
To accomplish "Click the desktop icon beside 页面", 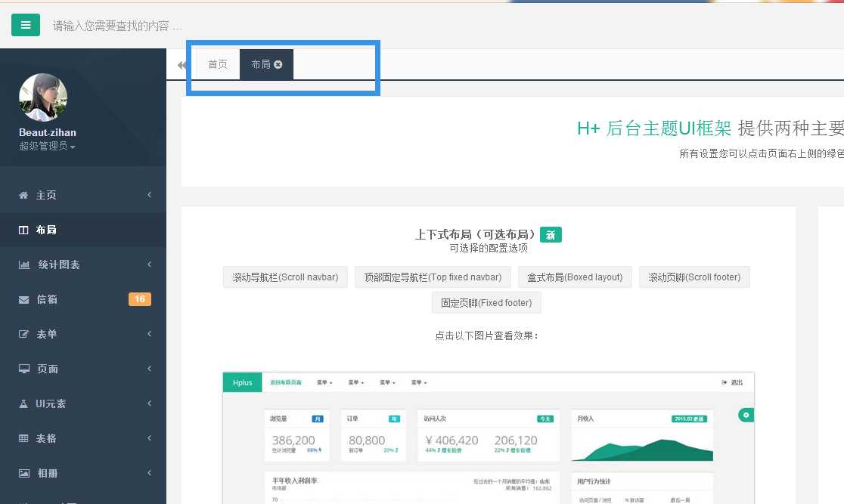I will coord(24,369).
